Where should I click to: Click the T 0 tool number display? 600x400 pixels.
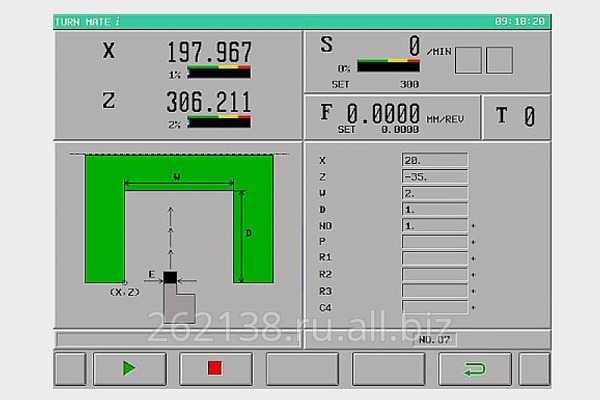tap(514, 117)
